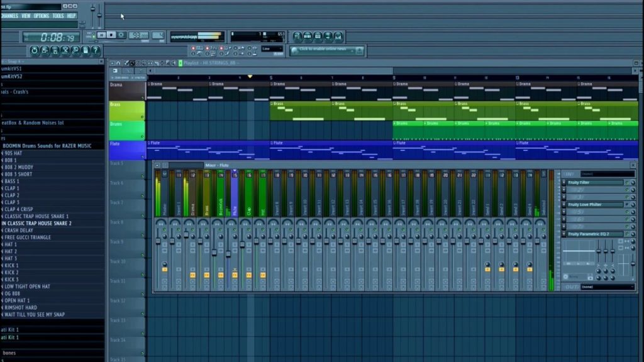Image resolution: width=644 pixels, height=362 pixels.
Task: Click the question mark help icon
Action: point(96,50)
